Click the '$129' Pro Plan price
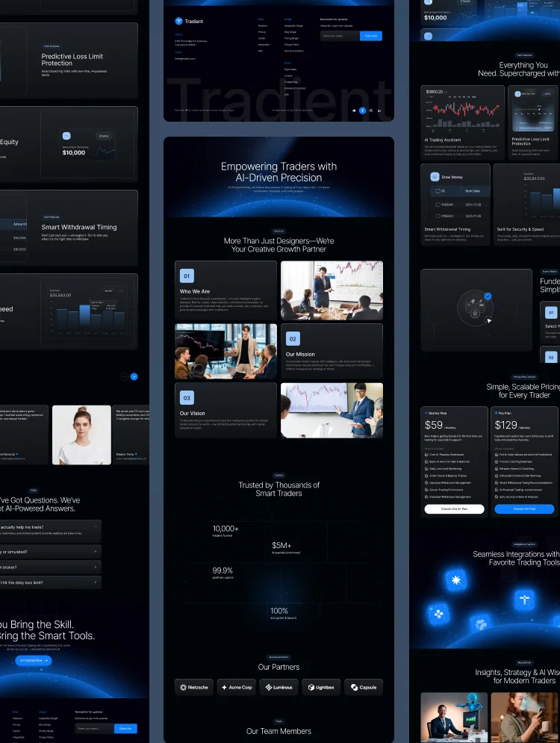Screen dimensions: 560x743 tap(506, 425)
